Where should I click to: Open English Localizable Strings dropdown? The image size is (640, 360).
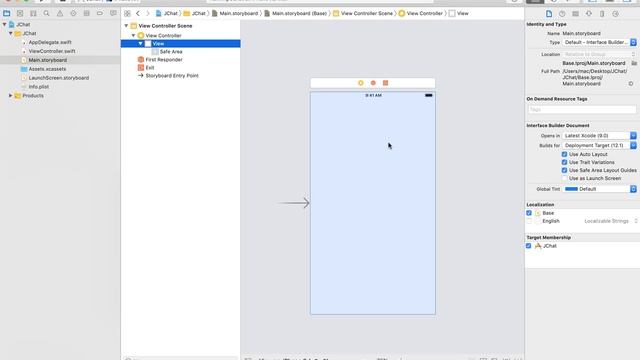click(611, 221)
